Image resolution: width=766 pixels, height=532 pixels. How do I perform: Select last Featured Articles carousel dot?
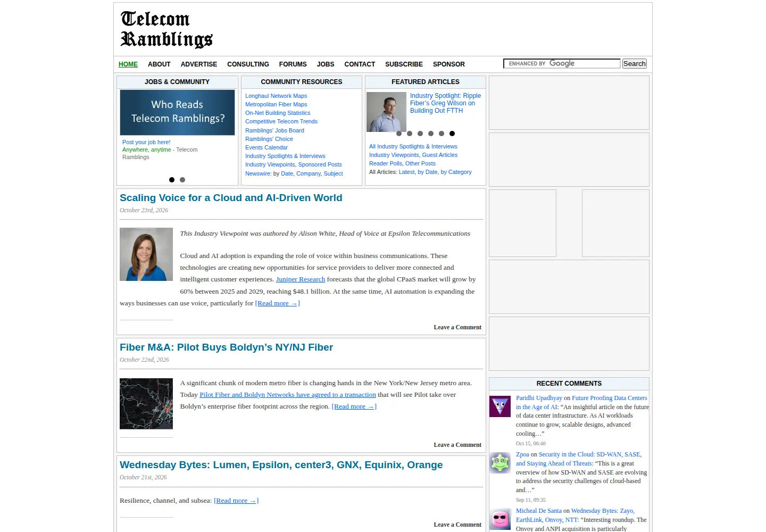point(452,134)
